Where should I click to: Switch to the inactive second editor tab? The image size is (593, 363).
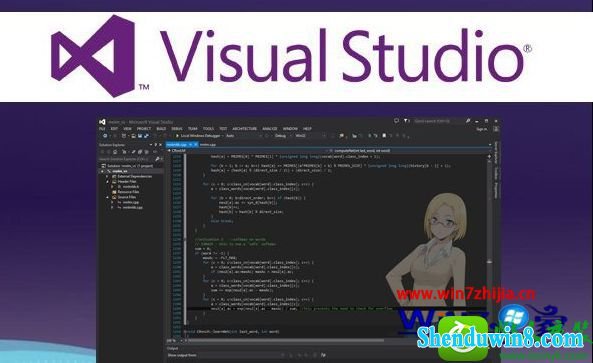coord(208,145)
